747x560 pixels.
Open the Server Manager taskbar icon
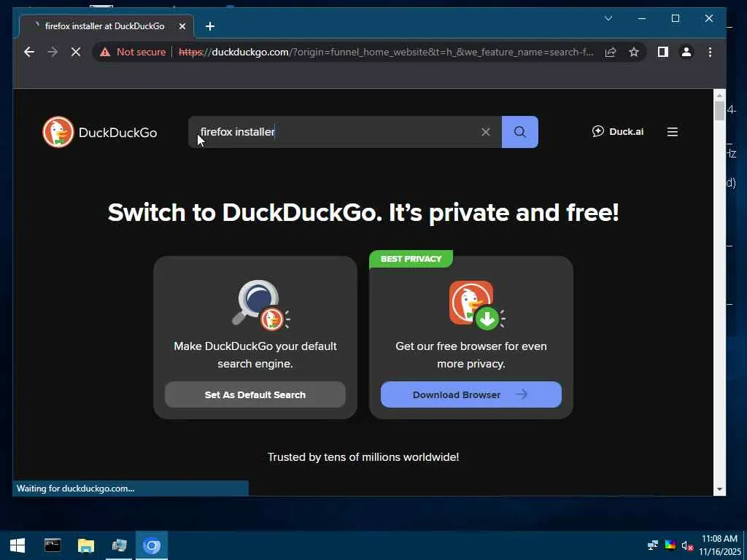pos(119,545)
